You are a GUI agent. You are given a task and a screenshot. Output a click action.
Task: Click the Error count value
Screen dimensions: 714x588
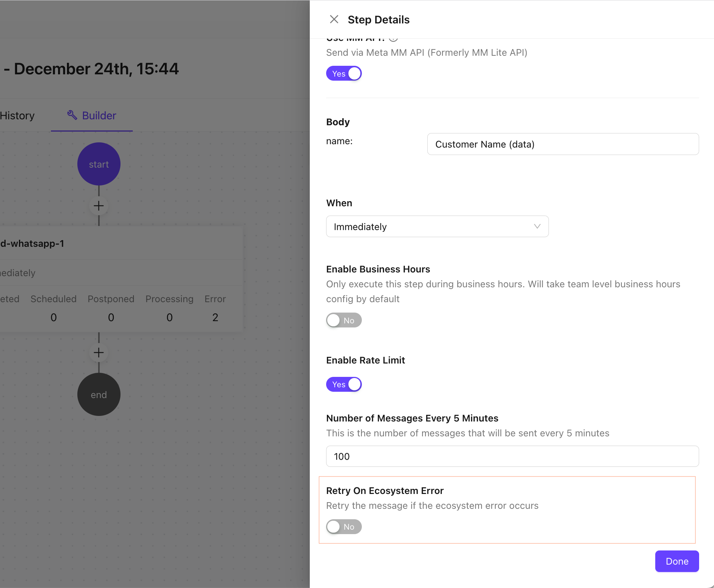tap(215, 317)
